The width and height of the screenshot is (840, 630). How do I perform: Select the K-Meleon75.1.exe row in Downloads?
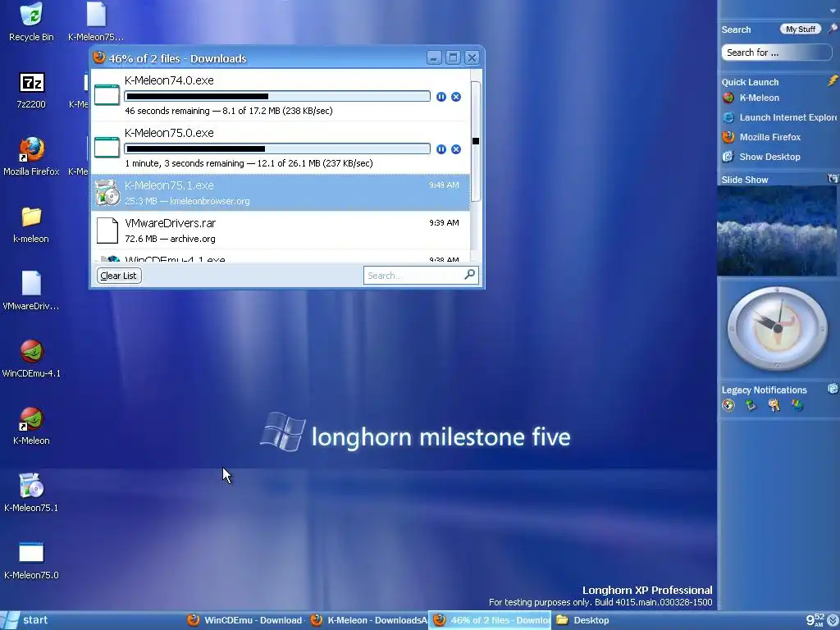pos(281,192)
